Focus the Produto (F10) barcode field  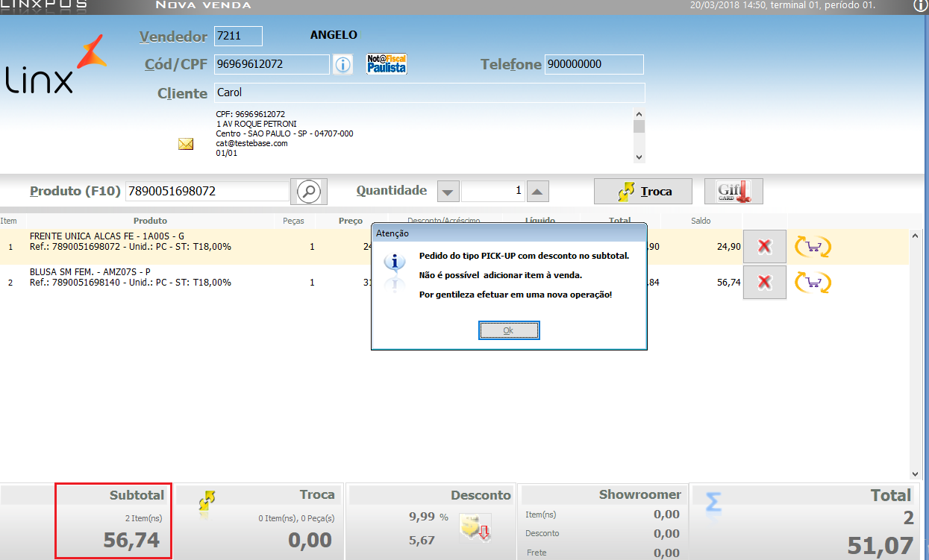point(207,192)
